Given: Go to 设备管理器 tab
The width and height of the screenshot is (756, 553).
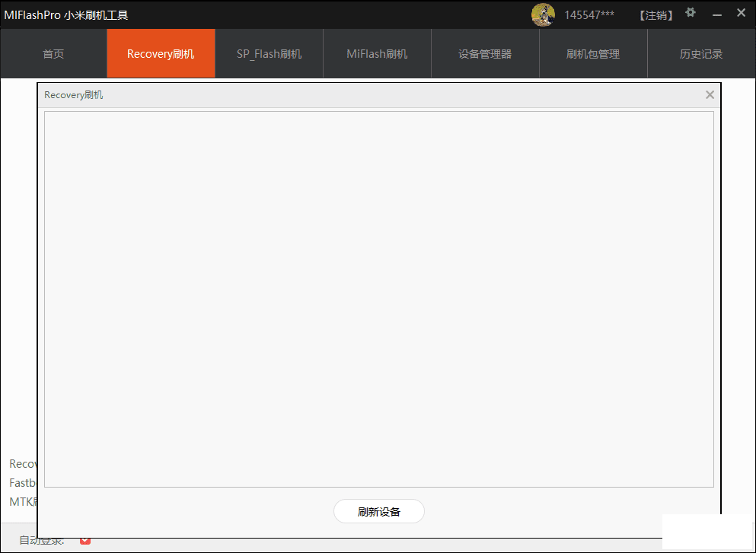Looking at the screenshot, I should point(485,53).
